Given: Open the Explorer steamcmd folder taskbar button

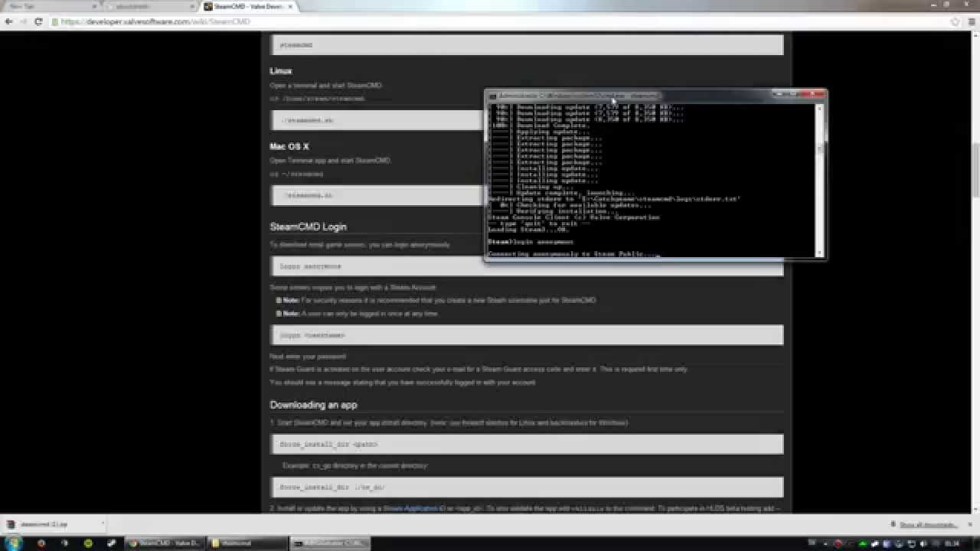Looking at the screenshot, I should tap(247, 543).
